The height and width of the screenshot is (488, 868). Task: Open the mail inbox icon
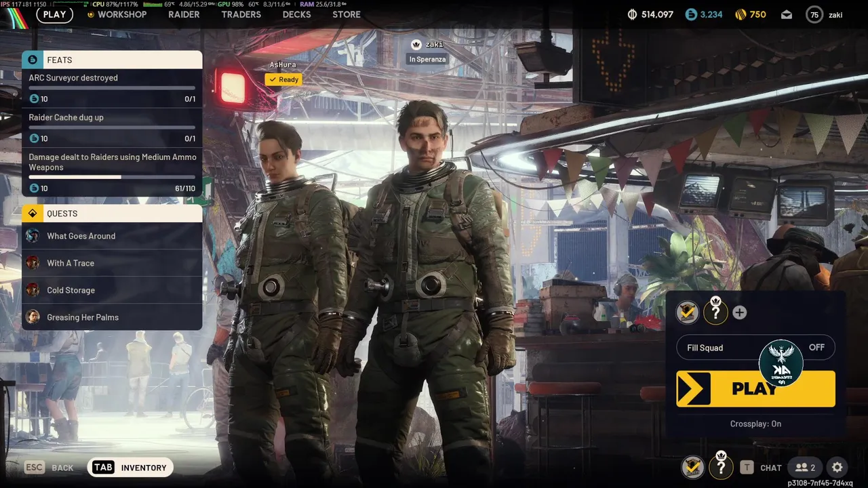pos(787,14)
